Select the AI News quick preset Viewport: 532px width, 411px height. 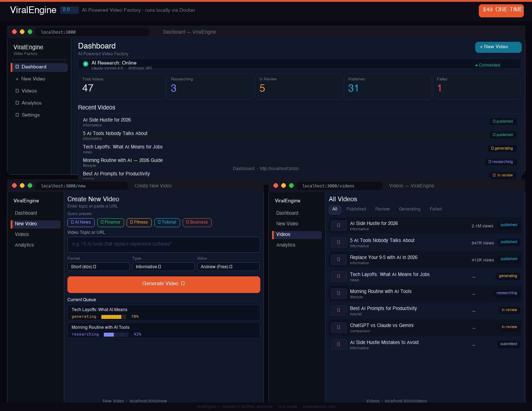click(81, 223)
